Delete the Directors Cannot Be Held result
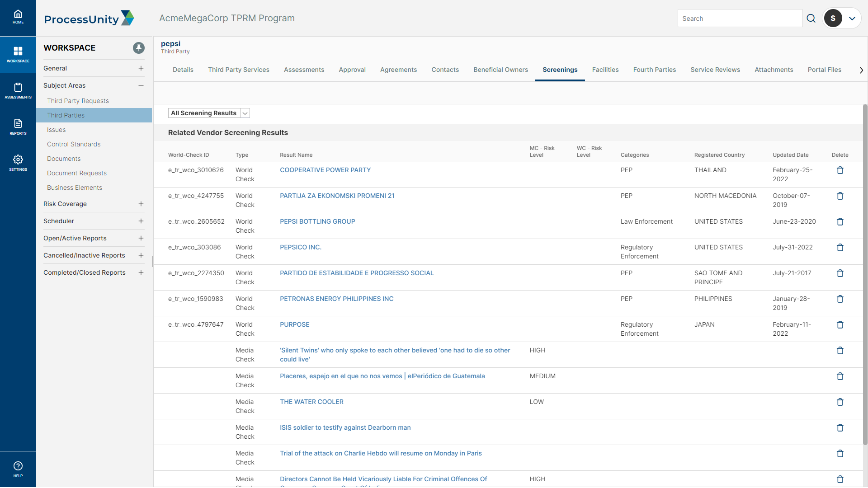 840,479
